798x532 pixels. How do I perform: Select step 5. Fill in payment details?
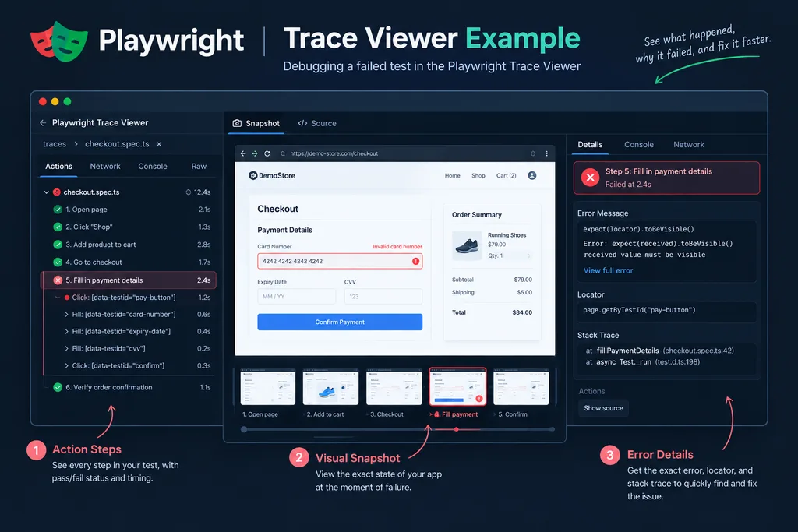click(129, 280)
